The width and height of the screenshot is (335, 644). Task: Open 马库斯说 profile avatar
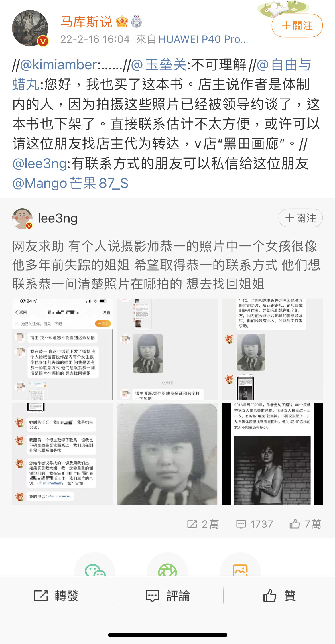point(30,28)
